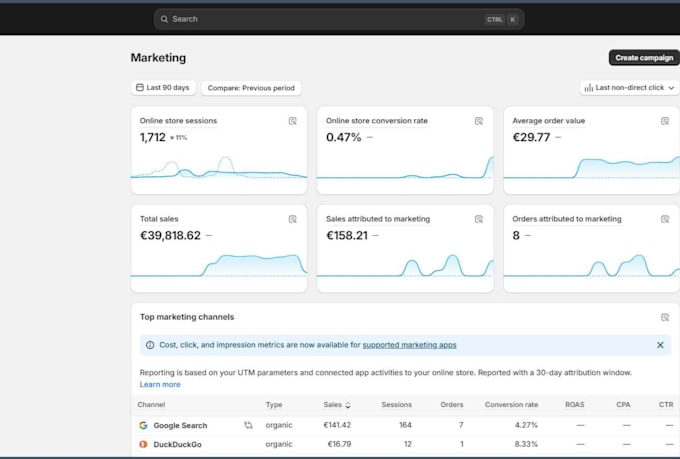Click the Orders column header
The width and height of the screenshot is (680, 459).
(452, 404)
